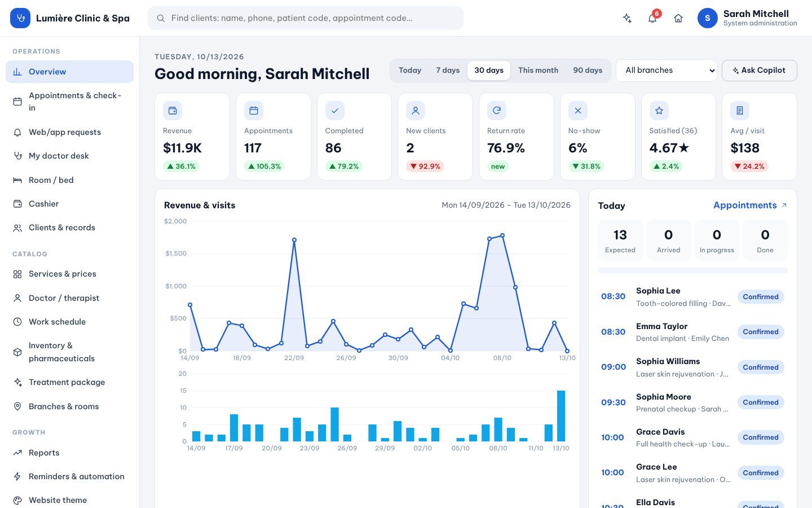Click the Completed card checkmark icon
812x508 pixels.
[x=335, y=111]
